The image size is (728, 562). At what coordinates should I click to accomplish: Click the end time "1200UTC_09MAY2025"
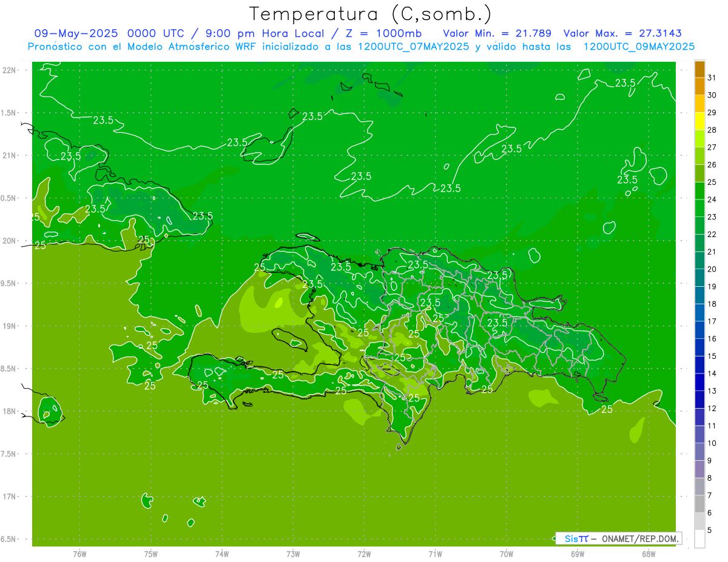[x=639, y=46]
